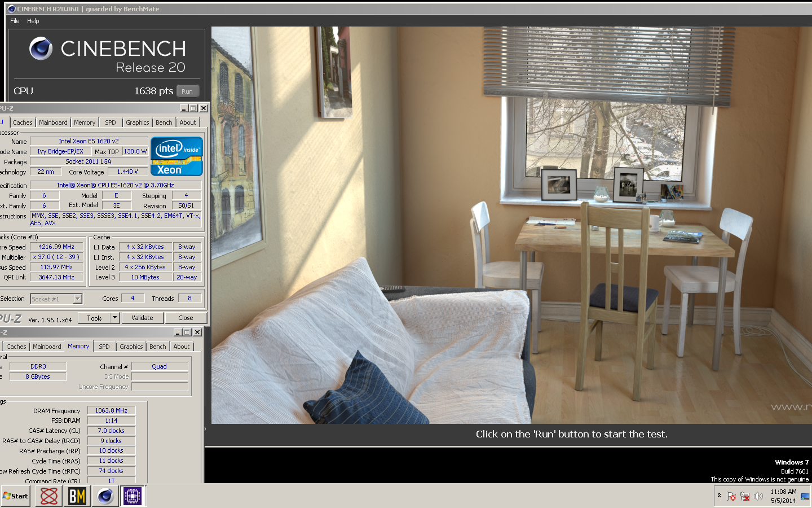Click the core voltage value '1.440 V'
Image resolution: width=812 pixels, height=508 pixels.
(127, 172)
